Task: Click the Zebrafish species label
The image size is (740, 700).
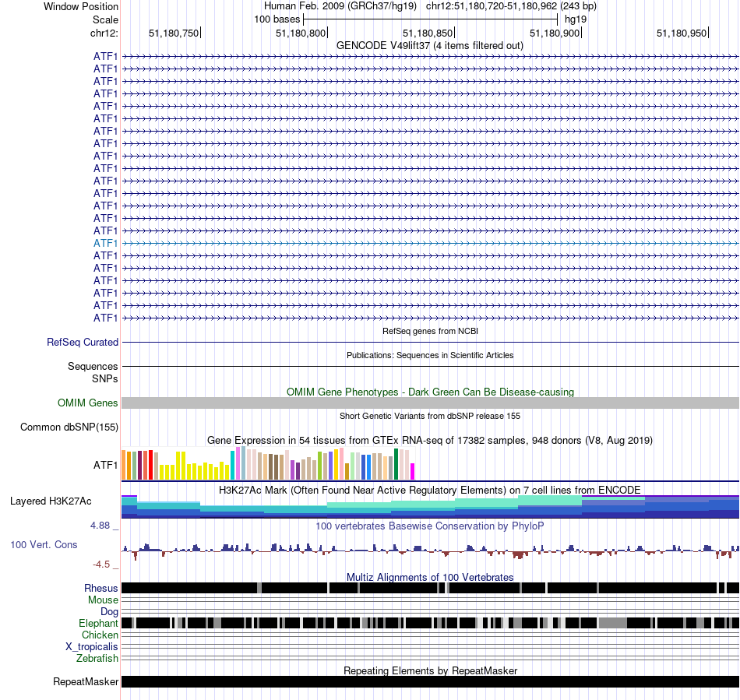Action: (x=97, y=658)
